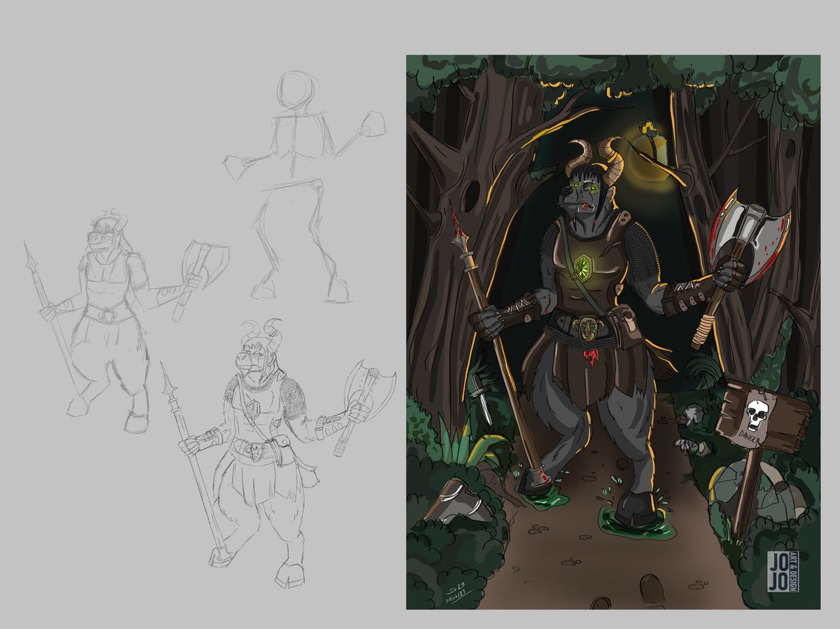
Task: Select the detailed minotaur line-art sketch
Action: (277, 452)
